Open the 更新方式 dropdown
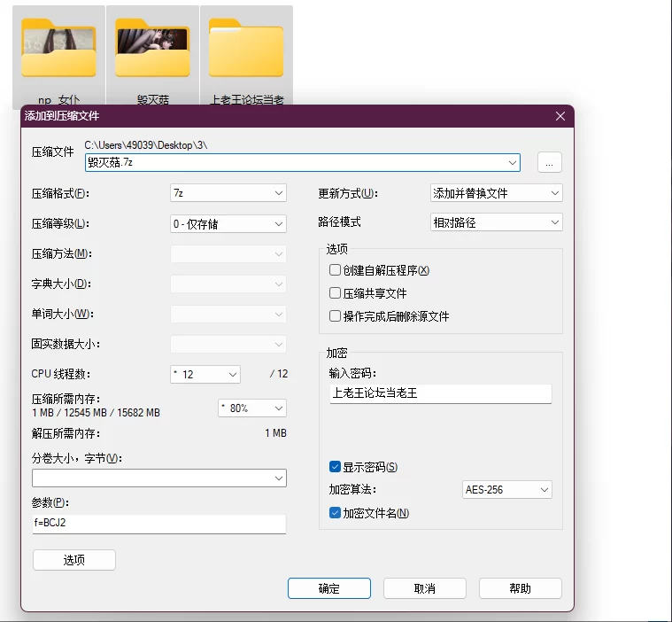 pos(496,193)
